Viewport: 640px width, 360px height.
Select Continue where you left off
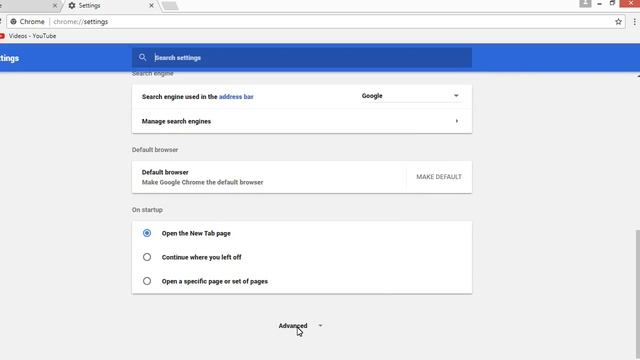pyautogui.click(x=147, y=257)
